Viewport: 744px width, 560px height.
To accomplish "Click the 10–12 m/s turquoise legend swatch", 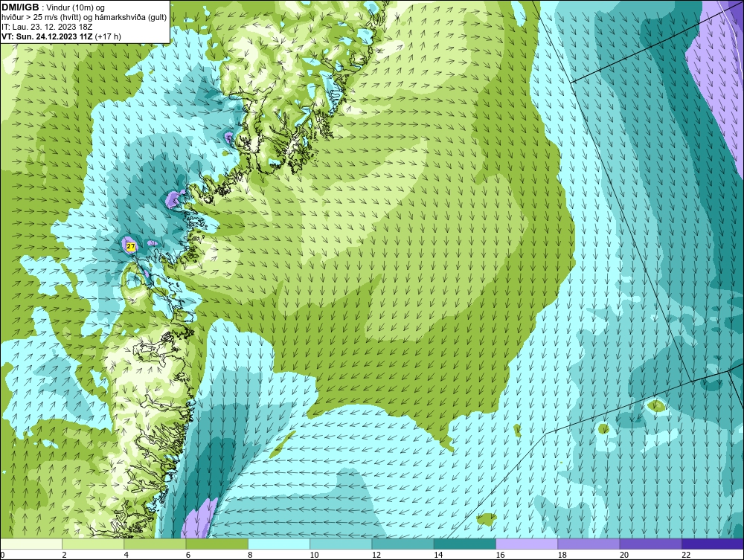I will [x=341, y=544].
